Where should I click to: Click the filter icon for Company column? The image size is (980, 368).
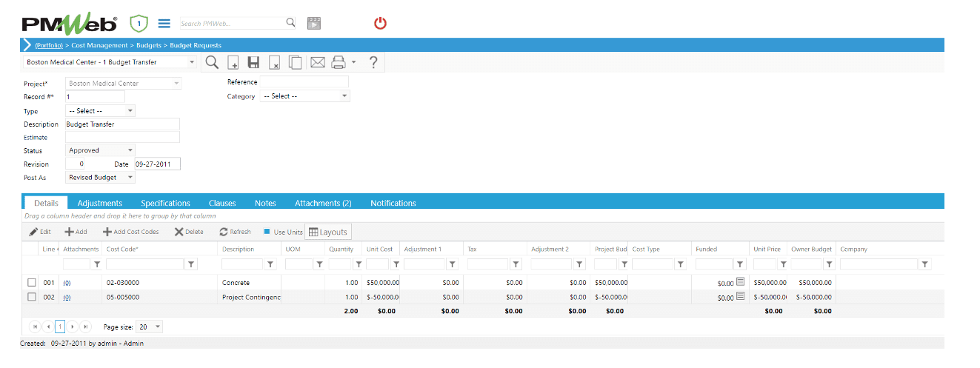pos(925,264)
